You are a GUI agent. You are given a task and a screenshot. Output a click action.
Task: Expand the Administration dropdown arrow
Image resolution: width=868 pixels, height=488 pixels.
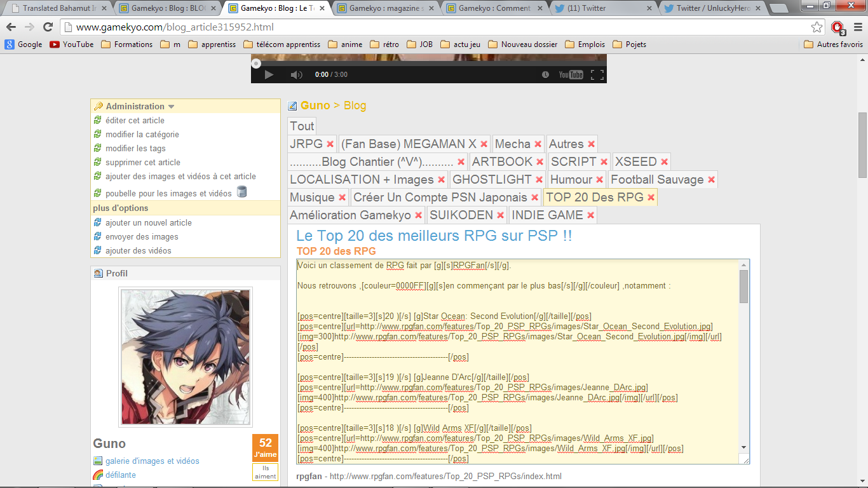click(x=171, y=107)
